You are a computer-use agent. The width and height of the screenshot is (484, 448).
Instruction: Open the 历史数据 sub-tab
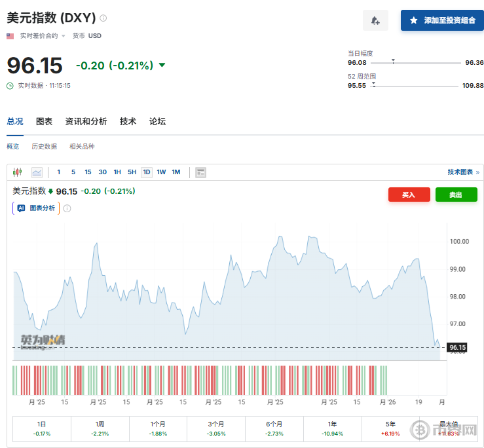point(44,147)
